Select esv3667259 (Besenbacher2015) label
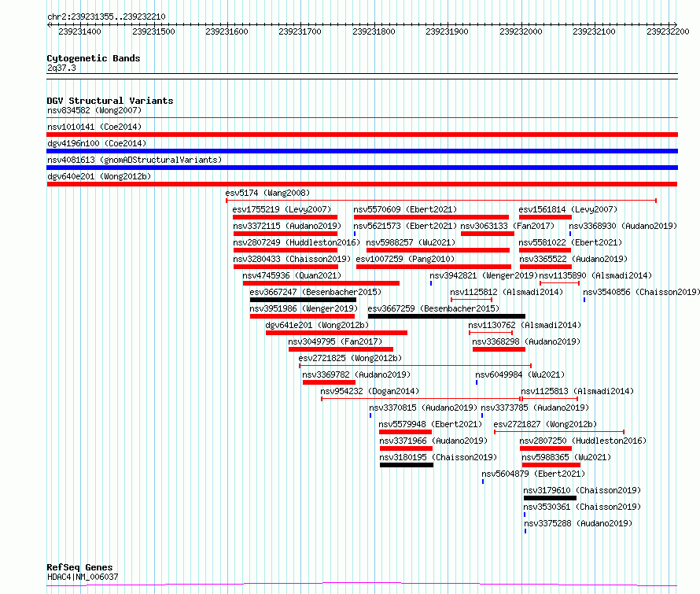The height and width of the screenshot is (594, 700). [x=433, y=308]
